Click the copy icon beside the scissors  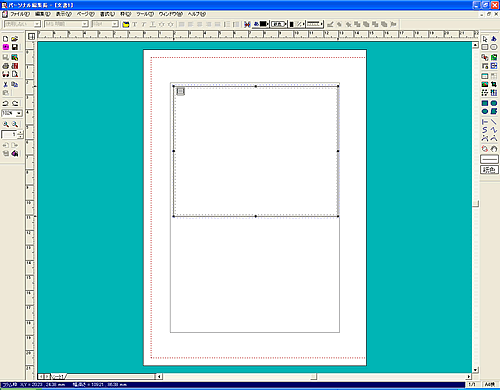click(15, 85)
